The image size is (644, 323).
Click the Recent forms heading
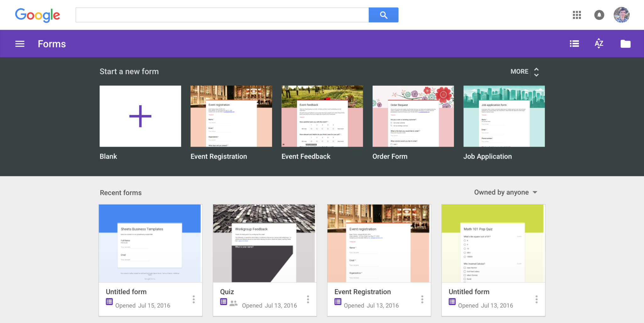click(x=121, y=193)
